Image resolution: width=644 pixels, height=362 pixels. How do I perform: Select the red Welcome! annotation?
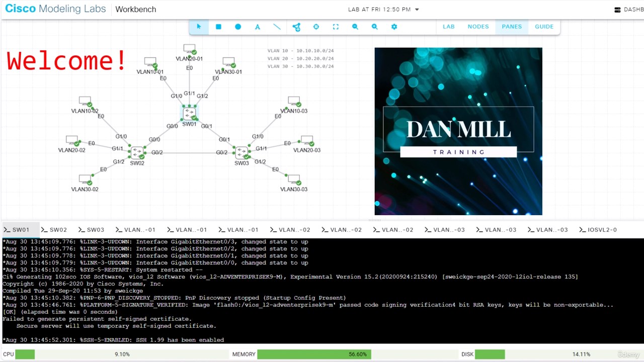tap(66, 60)
